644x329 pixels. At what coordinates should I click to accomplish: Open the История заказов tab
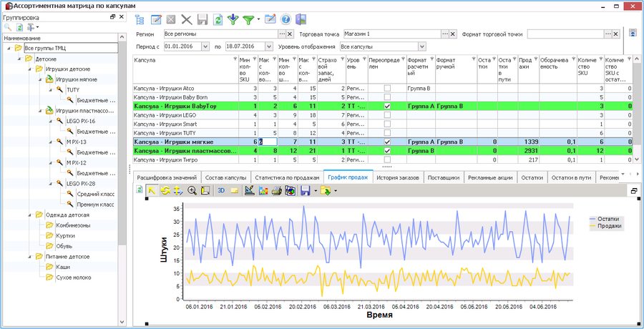pyautogui.click(x=398, y=178)
